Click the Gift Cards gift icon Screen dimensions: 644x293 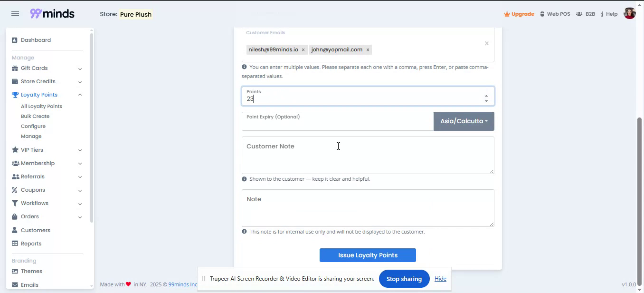[15, 68]
